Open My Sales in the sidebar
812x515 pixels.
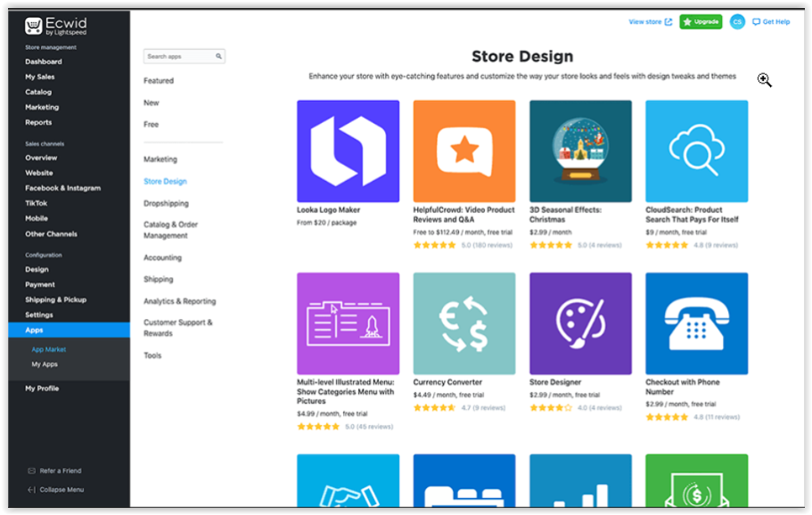point(40,77)
